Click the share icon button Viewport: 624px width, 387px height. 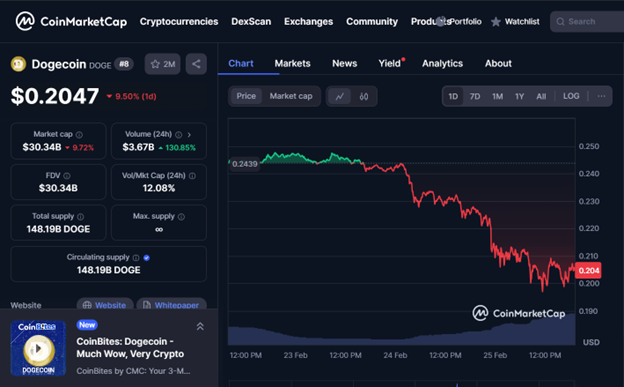(x=196, y=64)
